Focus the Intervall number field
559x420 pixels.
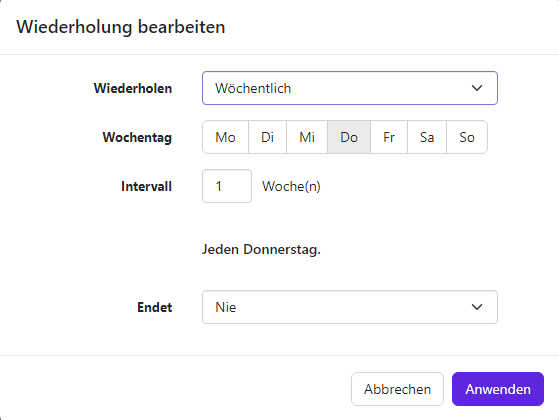[227, 186]
